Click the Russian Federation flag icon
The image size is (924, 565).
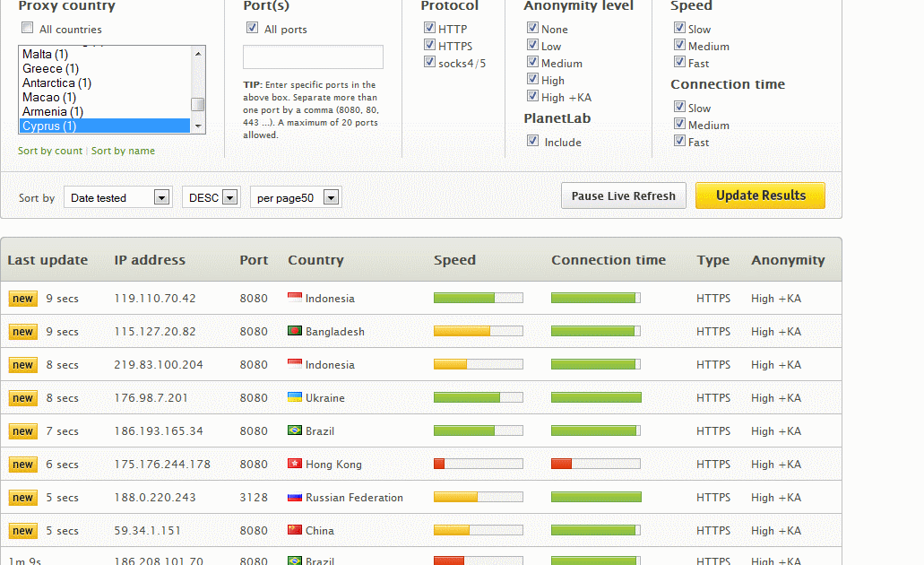(295, 497)
